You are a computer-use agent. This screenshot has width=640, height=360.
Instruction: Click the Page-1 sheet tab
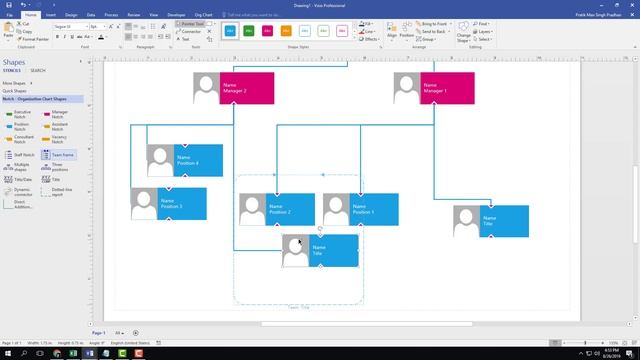pos(98,333)
